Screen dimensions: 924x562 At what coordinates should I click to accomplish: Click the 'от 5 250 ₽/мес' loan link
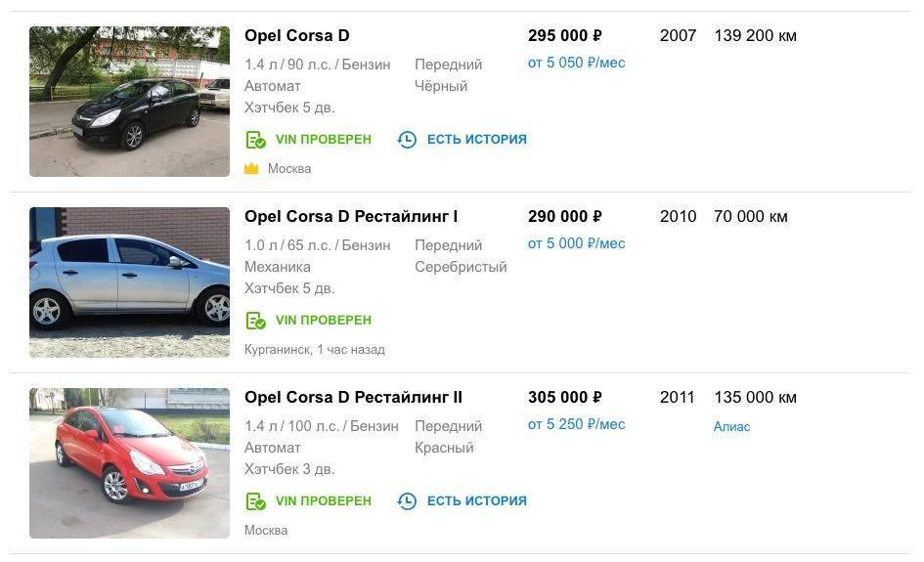click(576, 424)
